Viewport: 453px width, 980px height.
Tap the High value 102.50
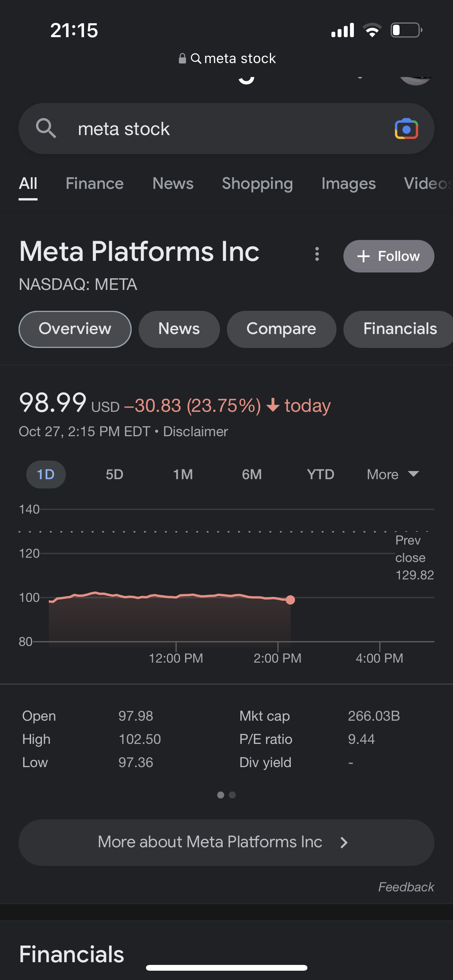pyautogui.click(x=140, y=739)
